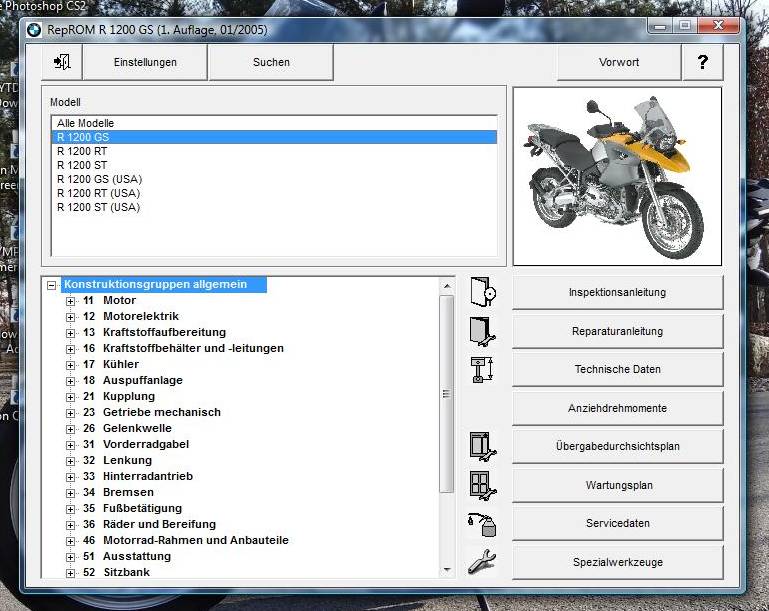Select R 1200 RT in model list
Screen dimensions: 769x611
tap(82, 151)
